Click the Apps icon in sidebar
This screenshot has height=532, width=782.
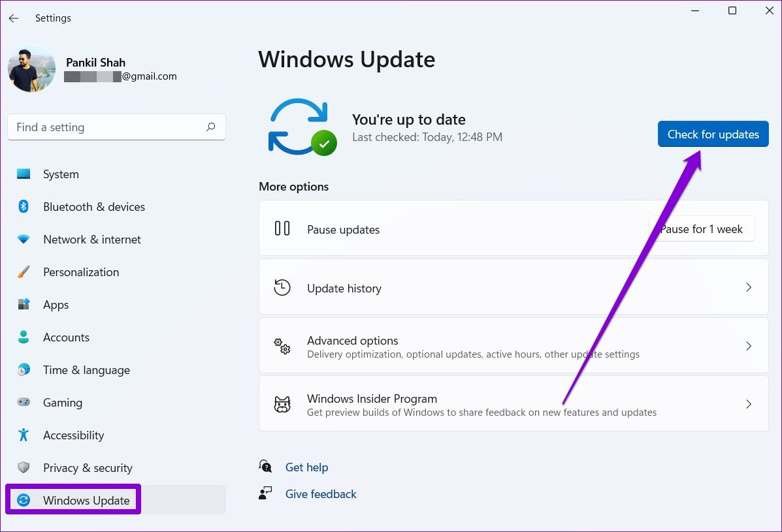[x=24, y=304]
